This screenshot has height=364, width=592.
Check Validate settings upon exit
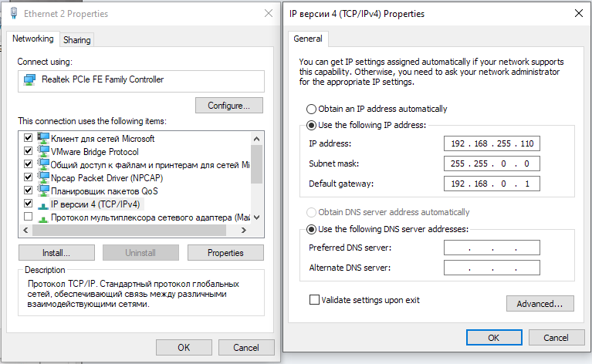pos(314,299)
